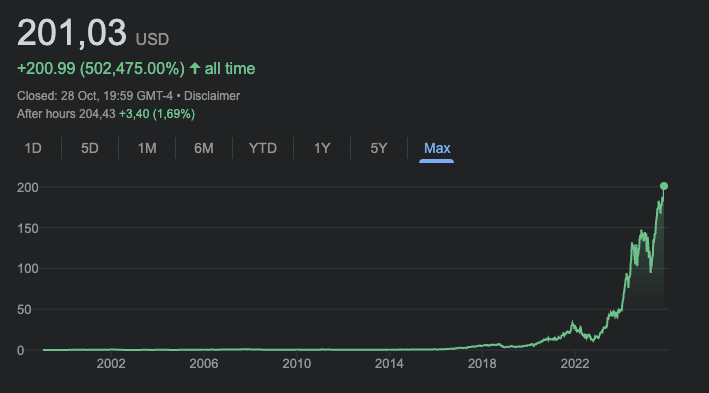Click the 2010 x-axis label
Viewport: 709px width, 393px height.
click(x=297, y=364)
